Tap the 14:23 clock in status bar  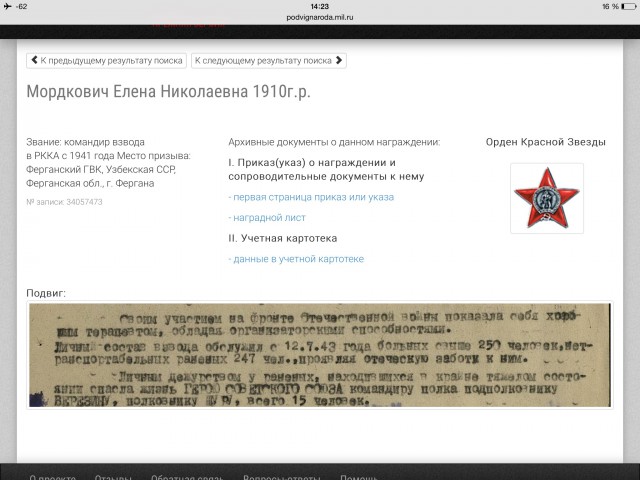click(x=320, y=6)
